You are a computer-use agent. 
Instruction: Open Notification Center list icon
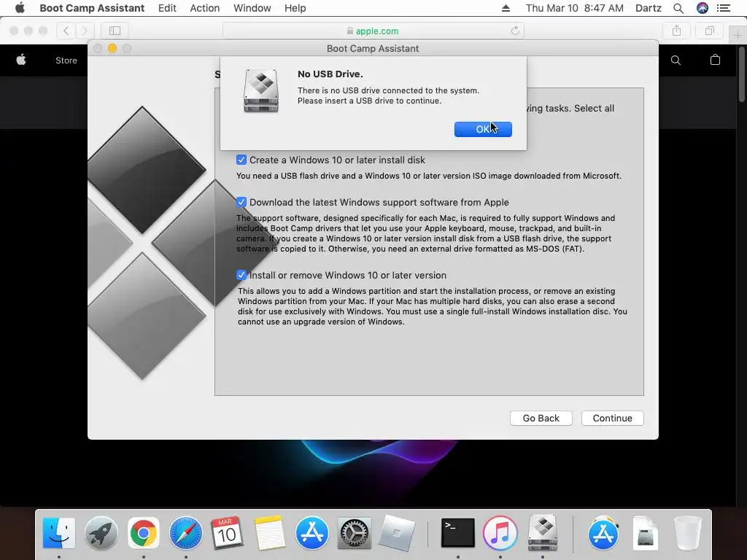click(723, 8)
